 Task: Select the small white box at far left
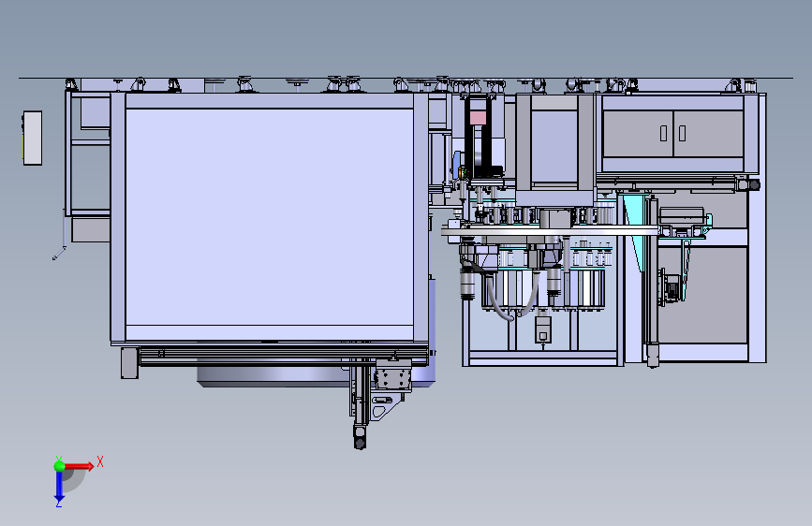pos(33,138)
